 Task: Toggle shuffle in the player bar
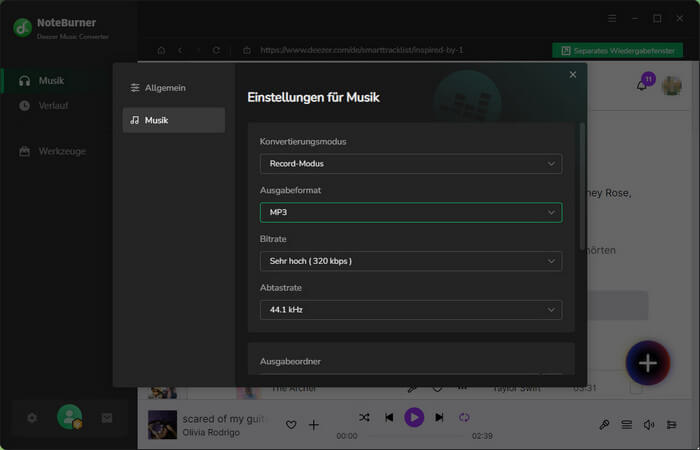[364, 417]
